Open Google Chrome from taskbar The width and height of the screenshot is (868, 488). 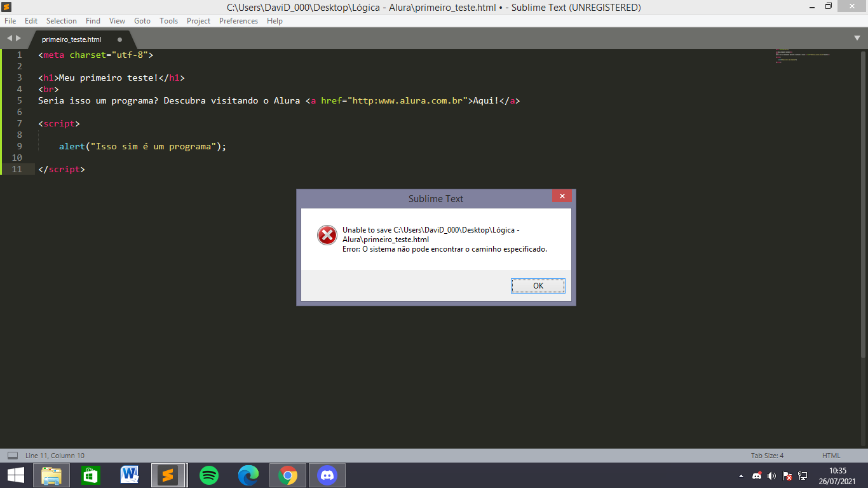click(288, 475)
